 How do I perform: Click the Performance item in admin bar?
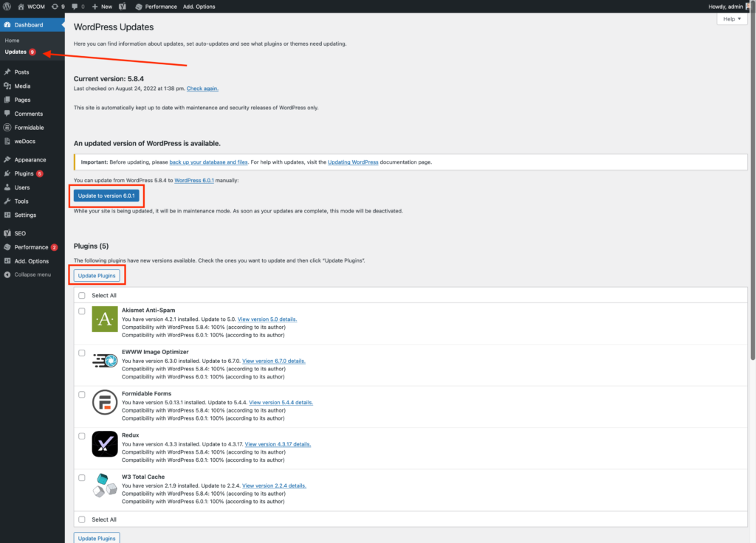coord(156,6)
